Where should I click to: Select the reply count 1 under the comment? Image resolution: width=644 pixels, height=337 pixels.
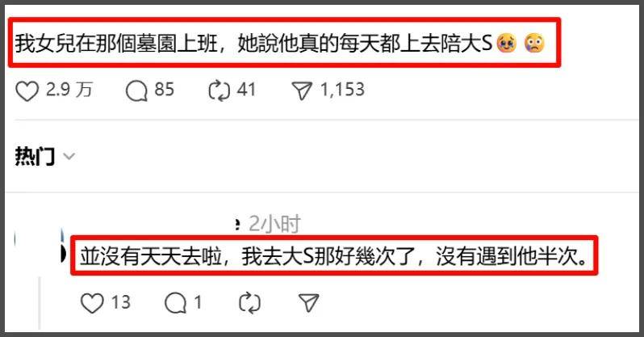(x=198, y=303)
